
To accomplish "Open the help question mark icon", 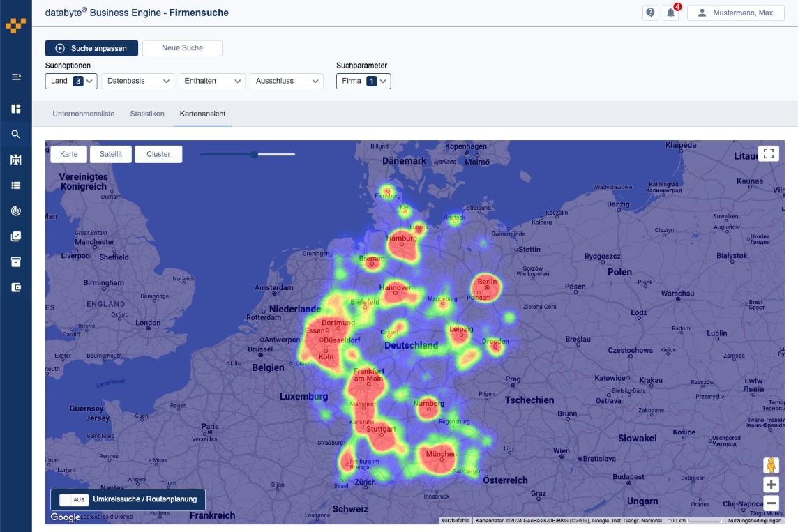I will click(650, 13).
